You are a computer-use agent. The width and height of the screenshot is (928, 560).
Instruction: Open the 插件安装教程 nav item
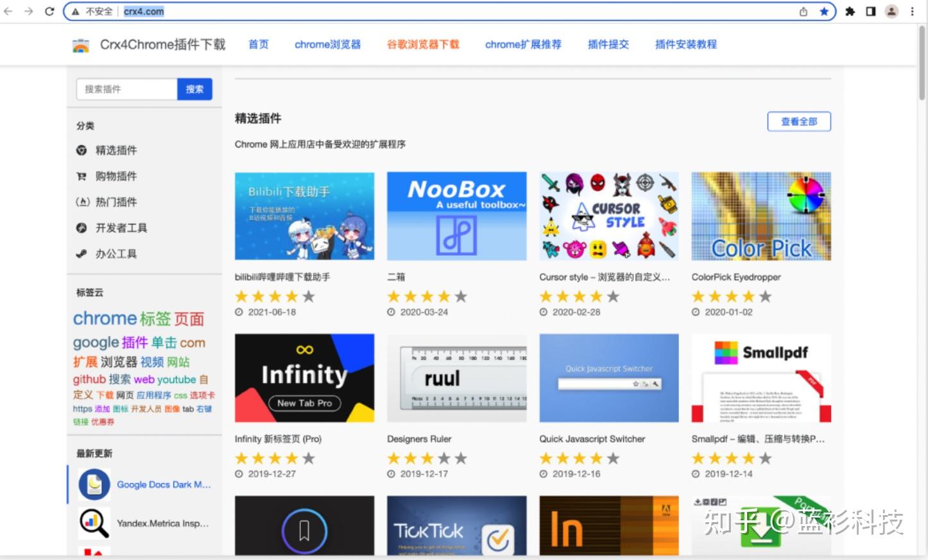(x=685, y=44)
